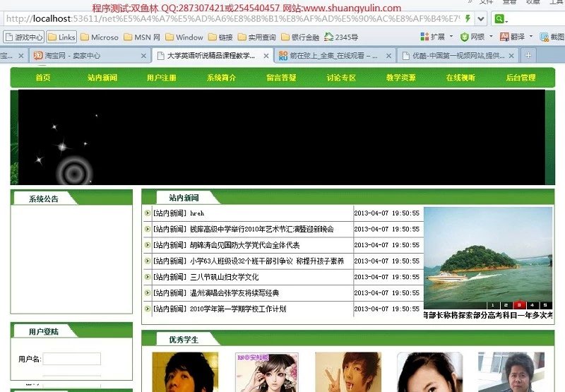
Task: Switch to the 优酷-中国第一视频网站 tab
Action: click(458, 56)
